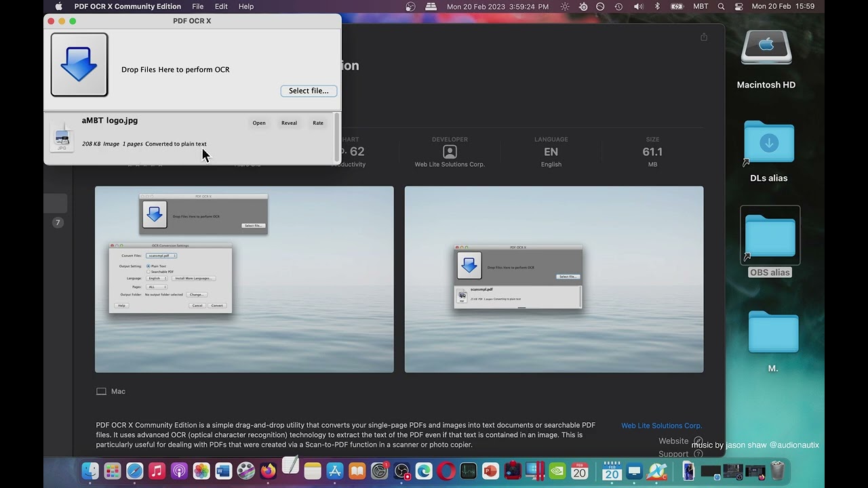Open Control Center in menu bar

click(x=738, y=6)
